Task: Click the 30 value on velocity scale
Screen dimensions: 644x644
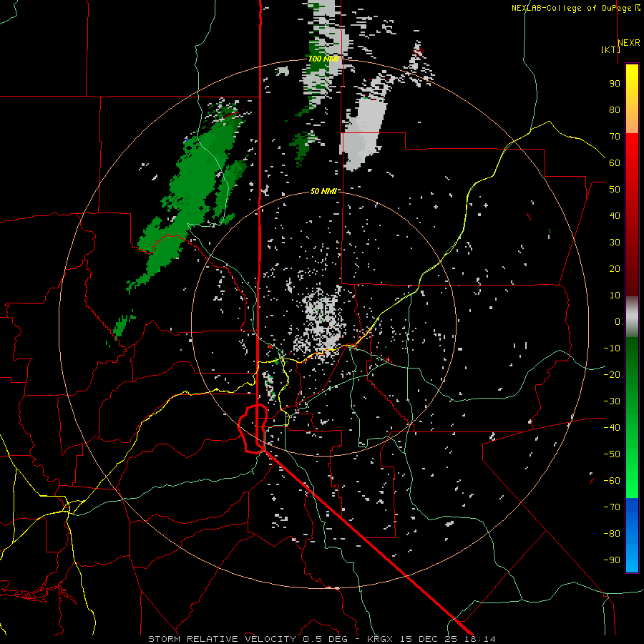Action: tap(615, 243)
